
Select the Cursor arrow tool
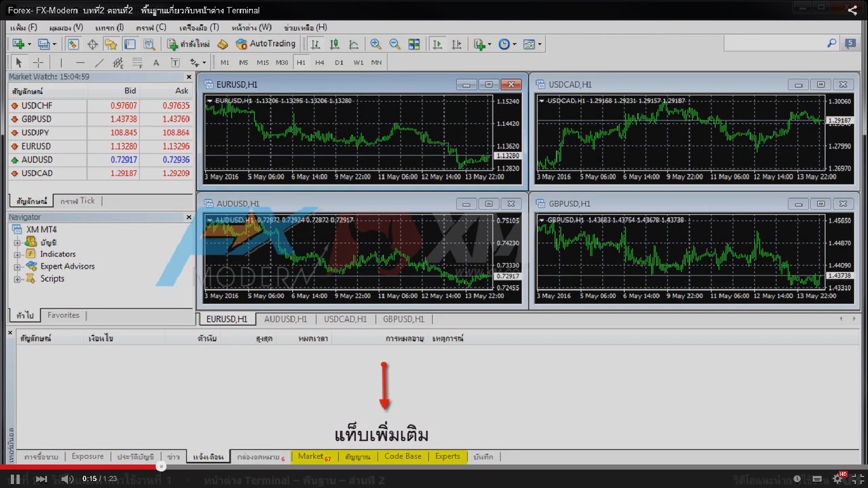[18, 62]
